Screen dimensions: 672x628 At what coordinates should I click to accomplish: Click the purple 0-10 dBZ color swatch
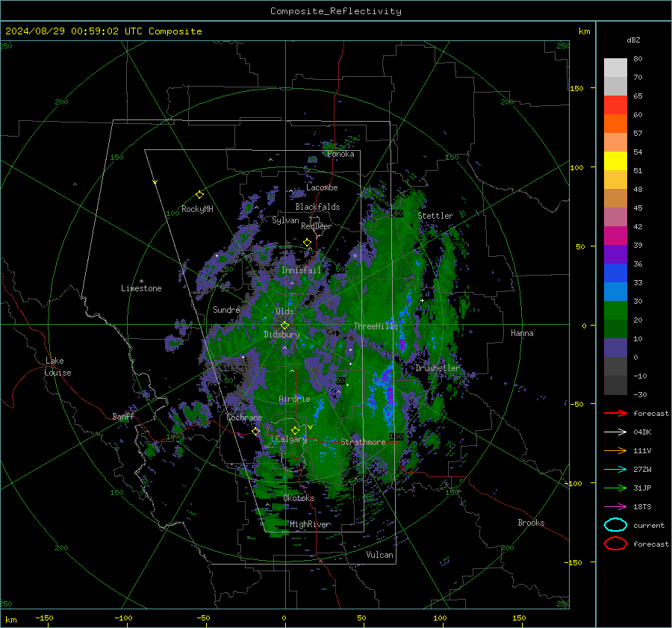(x=615, y=347)
